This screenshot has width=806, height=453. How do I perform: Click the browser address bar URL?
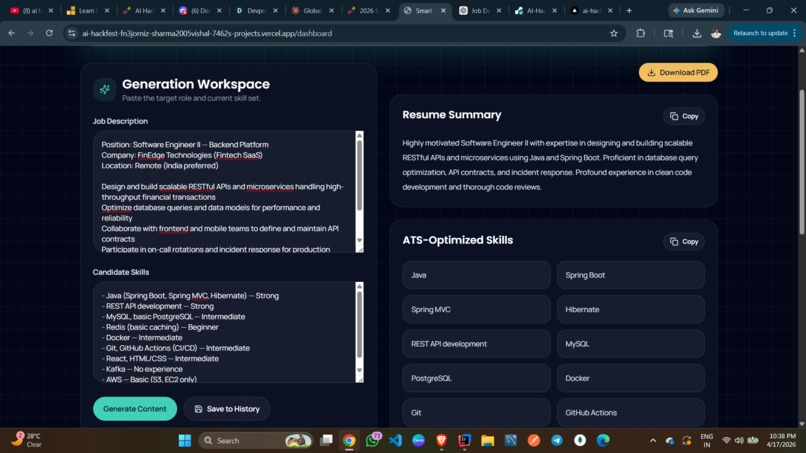pos(207,33)
